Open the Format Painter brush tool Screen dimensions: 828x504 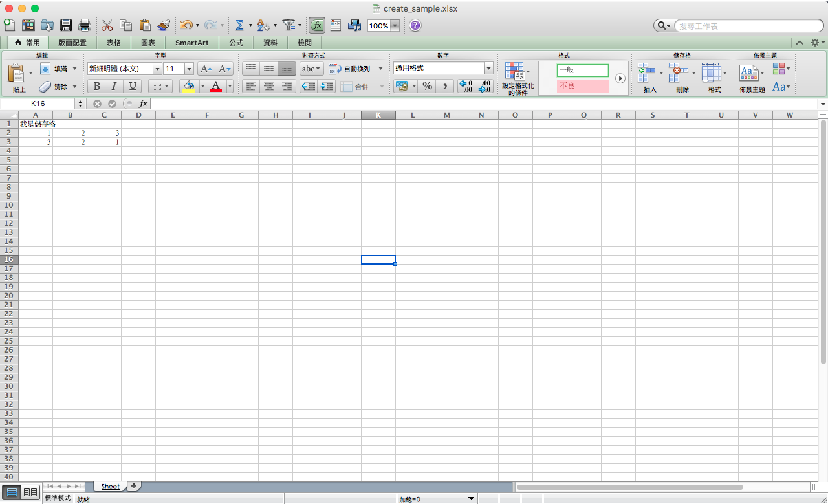click(164, 25)
